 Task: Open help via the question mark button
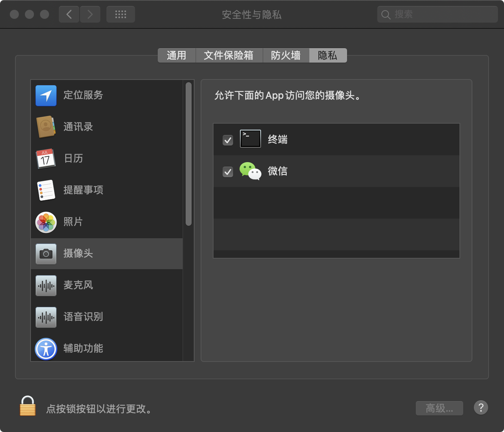pos(481,407)
